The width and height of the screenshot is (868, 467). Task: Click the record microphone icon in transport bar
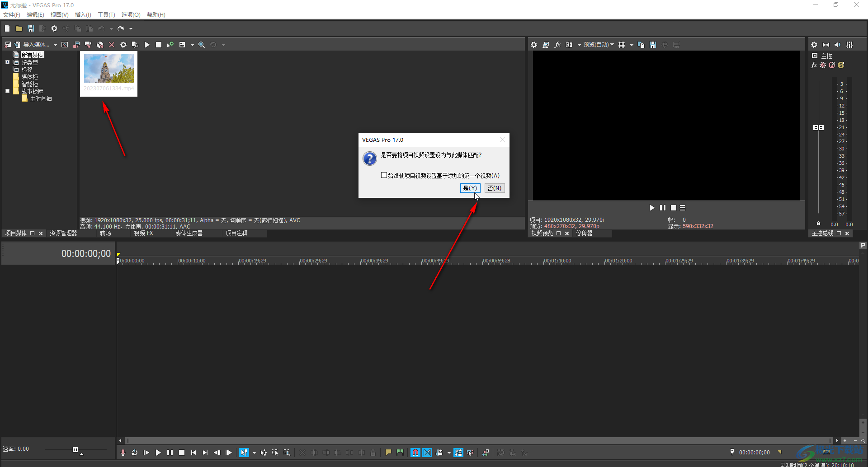pos(123,453)
